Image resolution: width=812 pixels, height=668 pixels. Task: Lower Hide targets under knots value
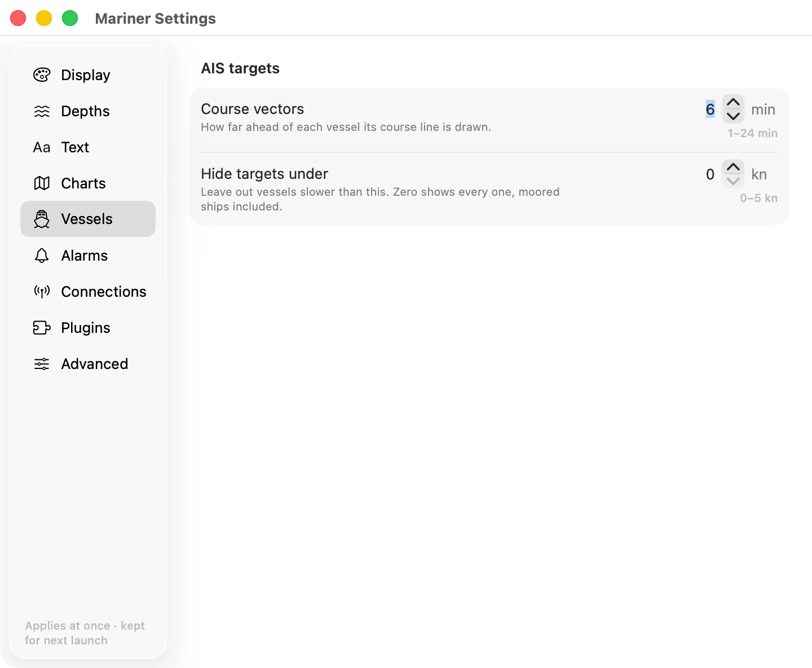click(x=733, y=181)
